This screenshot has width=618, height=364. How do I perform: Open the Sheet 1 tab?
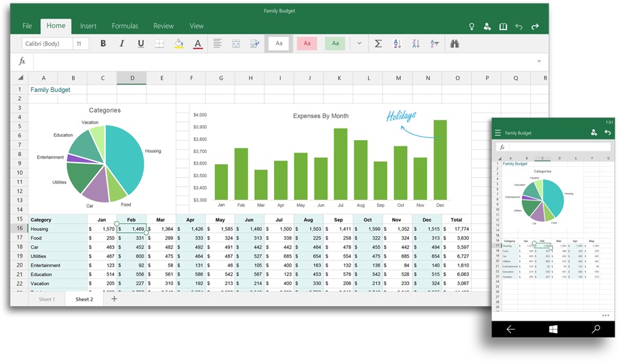click(47, 299)
